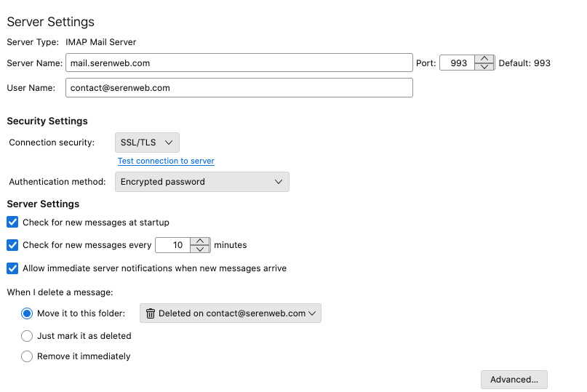Increase the port number with up arrow

click(x=484, y=59)
